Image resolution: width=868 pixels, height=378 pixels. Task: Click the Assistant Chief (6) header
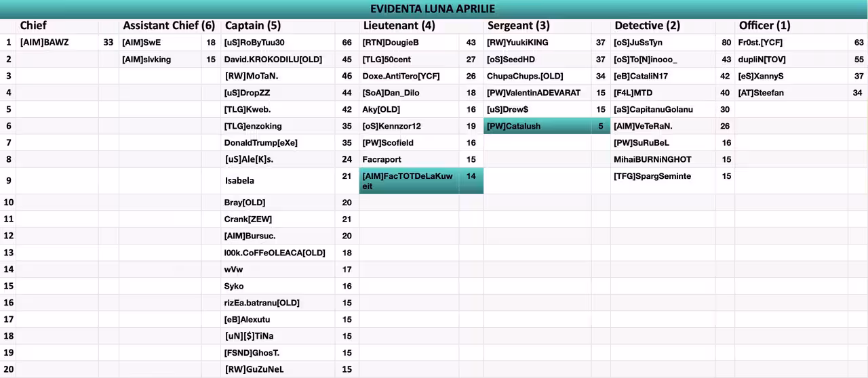coord(169,26)
